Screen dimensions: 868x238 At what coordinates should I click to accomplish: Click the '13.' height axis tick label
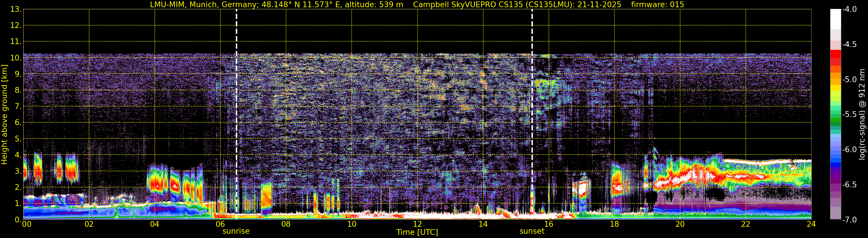[x=16, y=10]
